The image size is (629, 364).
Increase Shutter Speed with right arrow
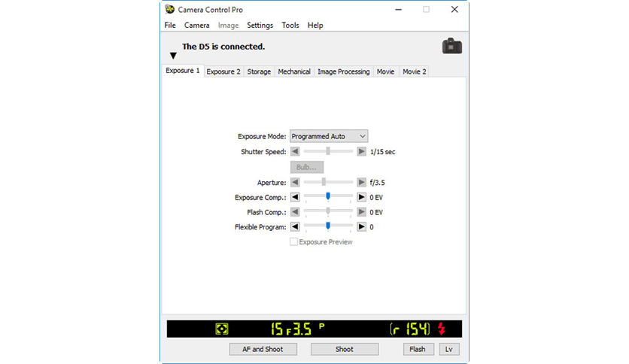[361, 151]
